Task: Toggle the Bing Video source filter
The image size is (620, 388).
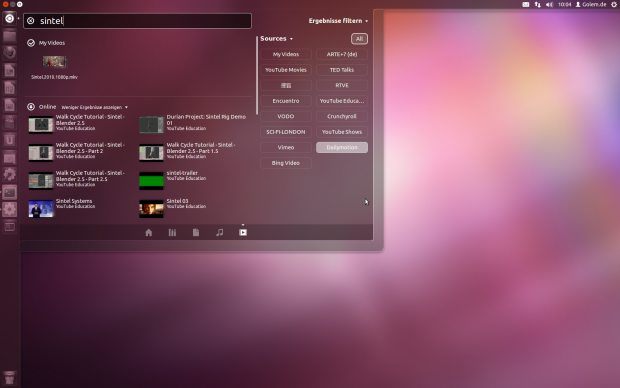Action: [285, 163]
